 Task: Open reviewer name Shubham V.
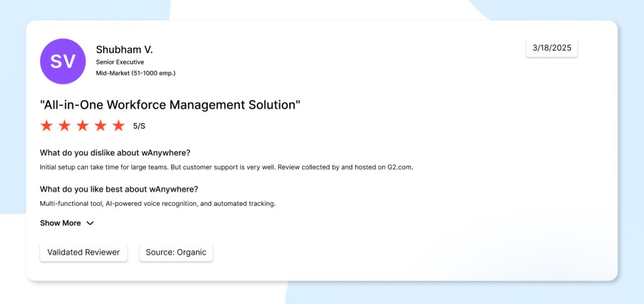[124, 49]
